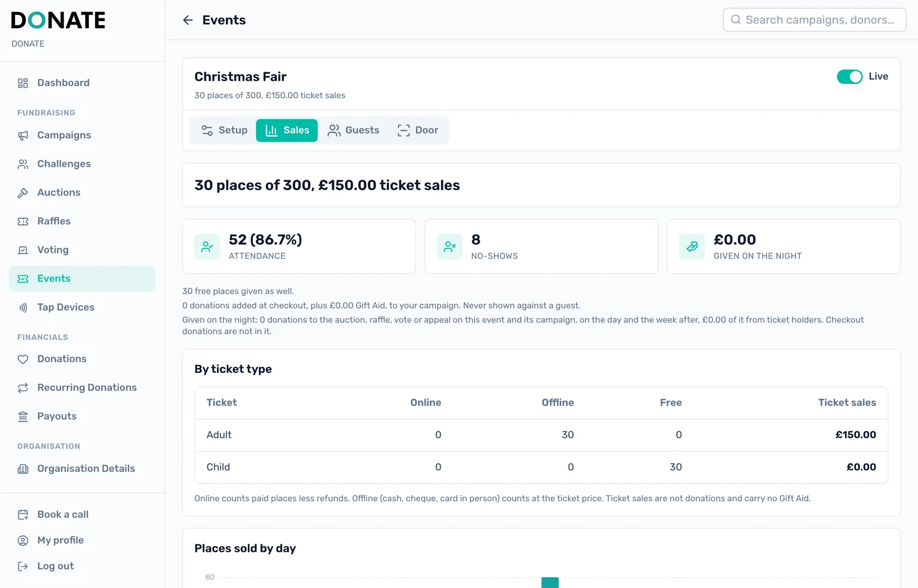Click the Raffles ticket icon
Image resolution: width=918 pixels, height=588 pixels.
point(23,221)
